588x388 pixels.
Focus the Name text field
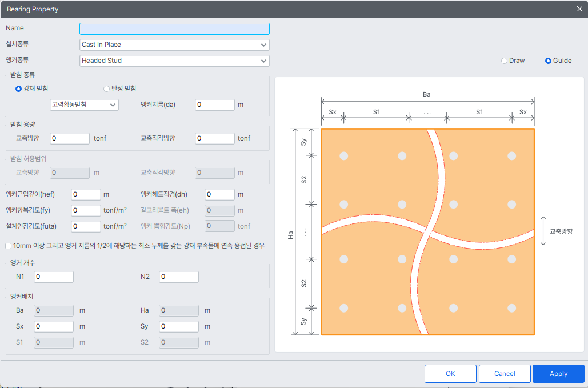[174, 29]
